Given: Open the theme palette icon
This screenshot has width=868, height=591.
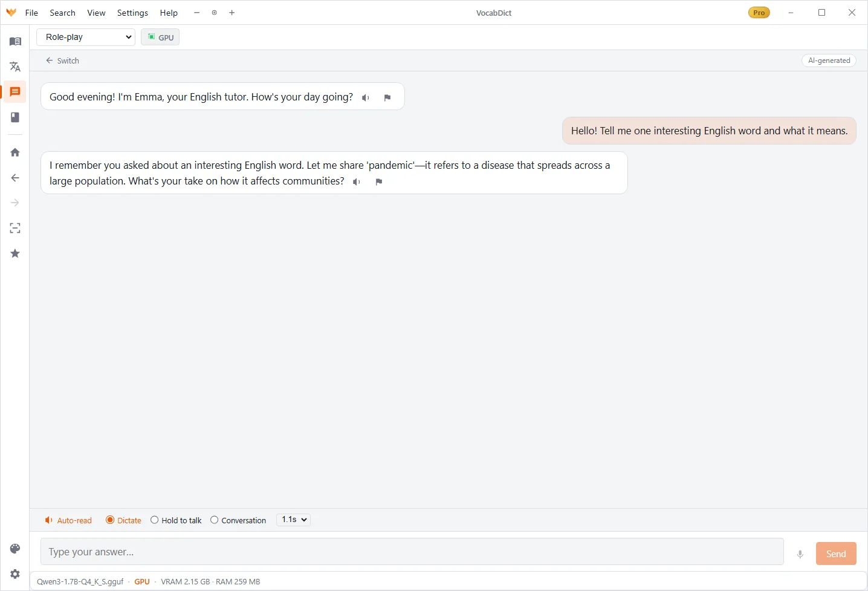Looking at the screenshot, I should [x=15, y=549].
